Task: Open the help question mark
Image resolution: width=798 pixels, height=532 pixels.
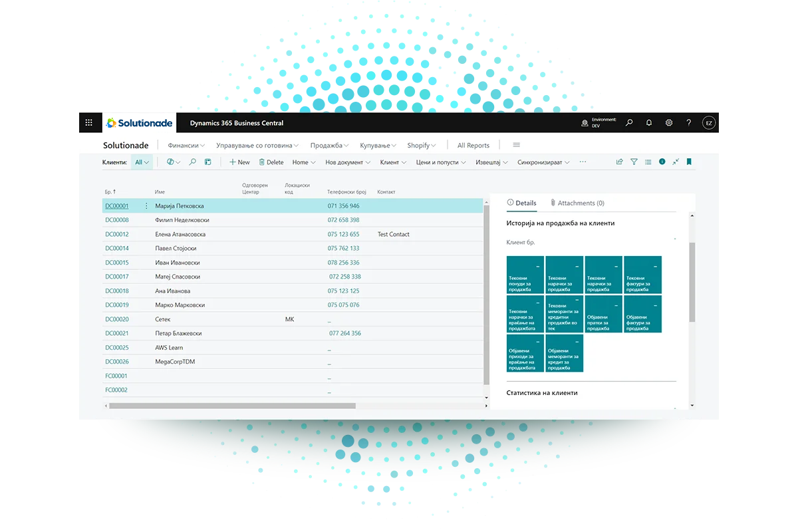Action: pyautogui.click(x=689, y=123)
